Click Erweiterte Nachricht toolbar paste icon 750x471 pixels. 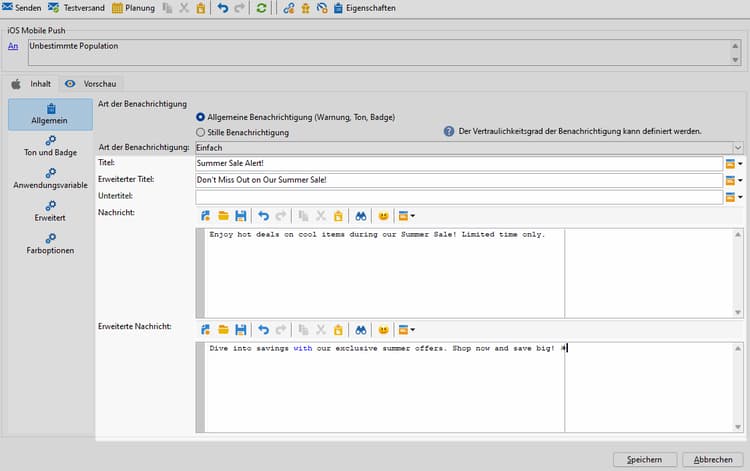point(338,330)
